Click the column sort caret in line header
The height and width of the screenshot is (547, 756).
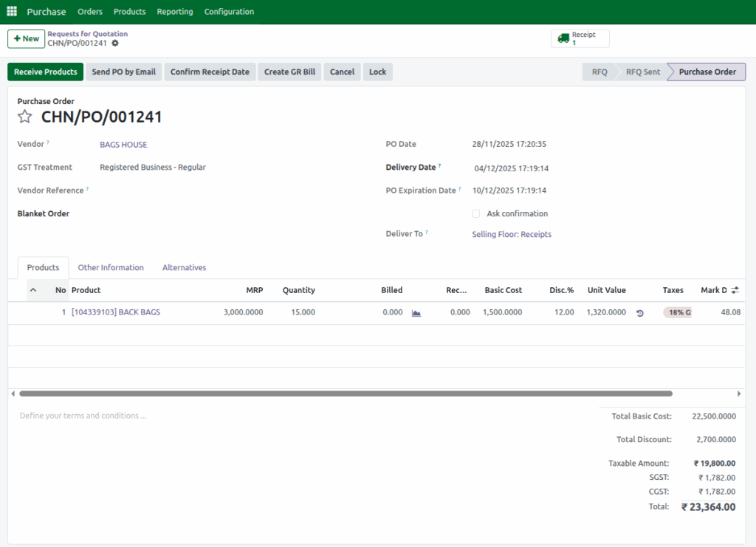[x=33, y=289]
